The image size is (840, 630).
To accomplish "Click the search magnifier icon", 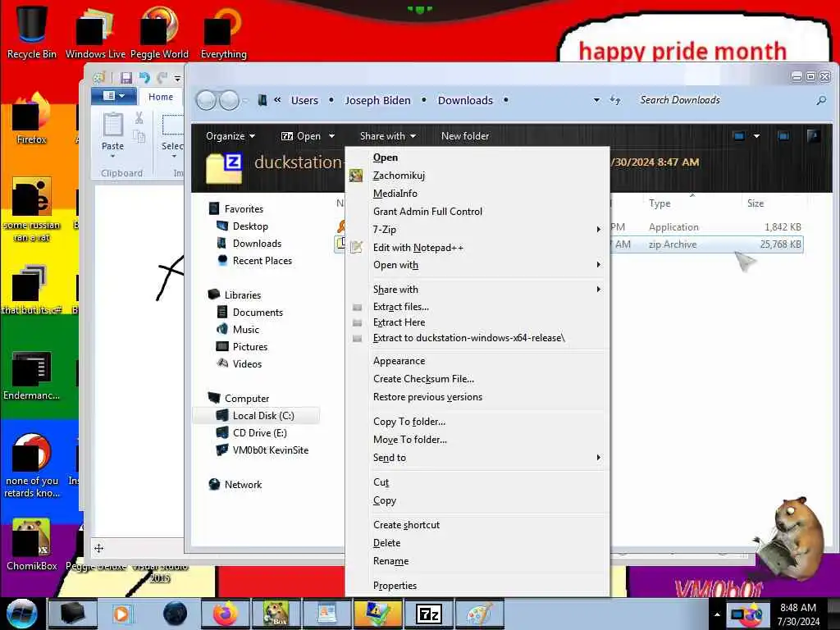I will [820, 100].
